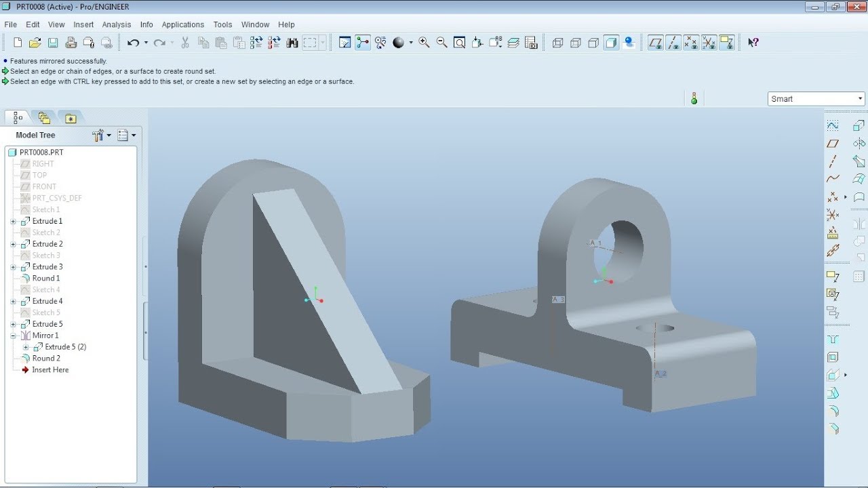
Task: Open the Layers icon in toolbar
Action: click(x=513, y=43)
